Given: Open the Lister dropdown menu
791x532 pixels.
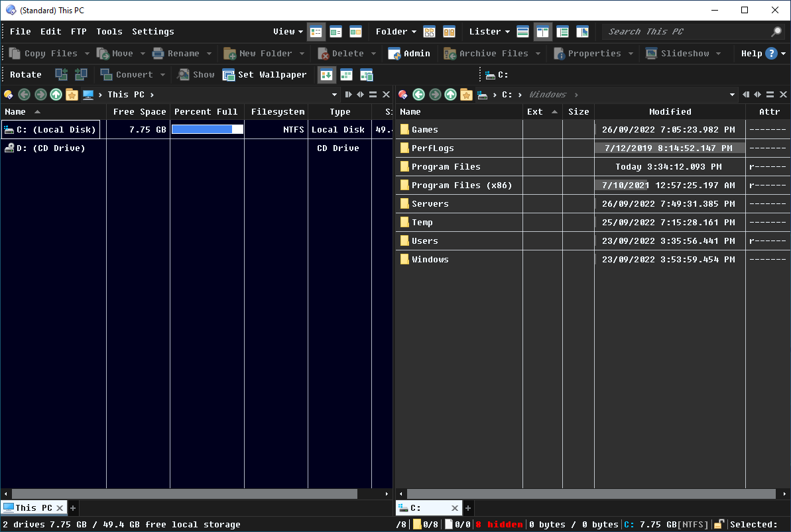Looking at the screenshot, I should click(x=489, y=32).
